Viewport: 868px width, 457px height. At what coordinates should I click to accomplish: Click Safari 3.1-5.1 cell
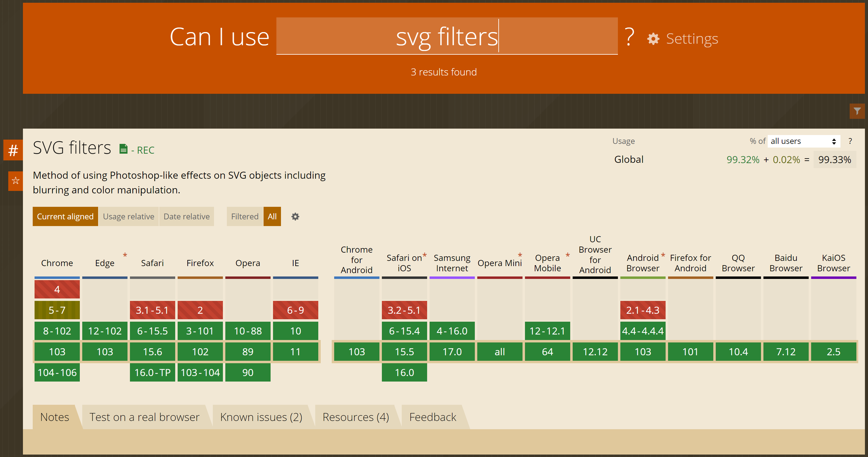tap(152, 310)
